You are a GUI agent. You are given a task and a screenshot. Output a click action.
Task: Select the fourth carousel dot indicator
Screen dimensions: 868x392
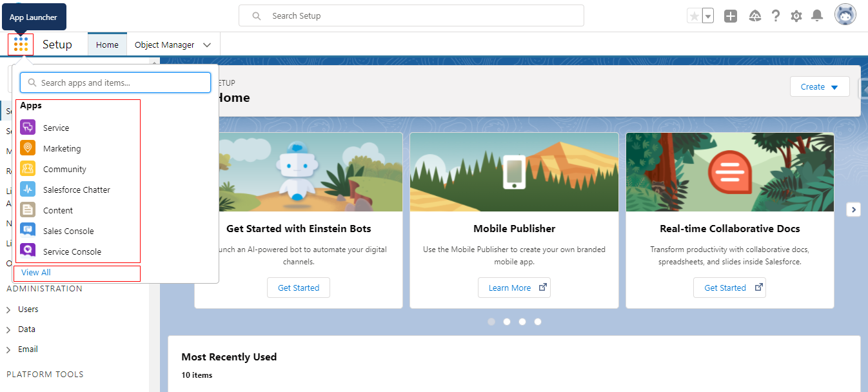(x=538, y=321)
